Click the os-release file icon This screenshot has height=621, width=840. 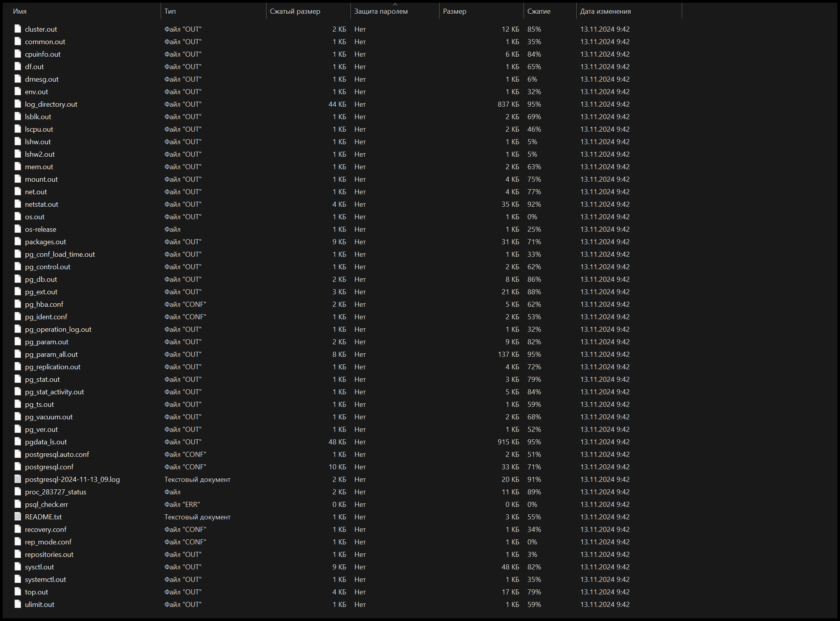18,229
